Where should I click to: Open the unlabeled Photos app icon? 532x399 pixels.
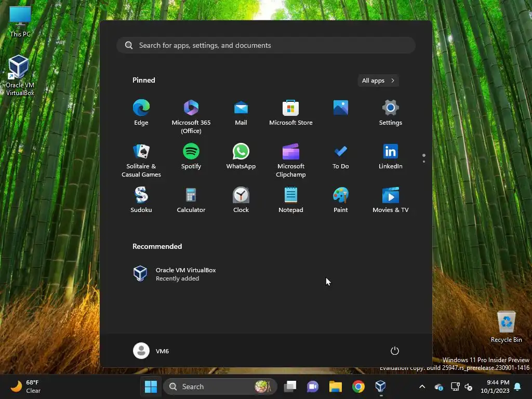341,108
